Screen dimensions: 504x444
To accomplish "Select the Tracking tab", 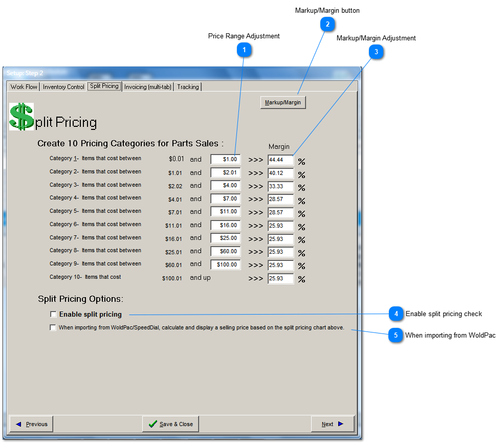I will (188, 87).
